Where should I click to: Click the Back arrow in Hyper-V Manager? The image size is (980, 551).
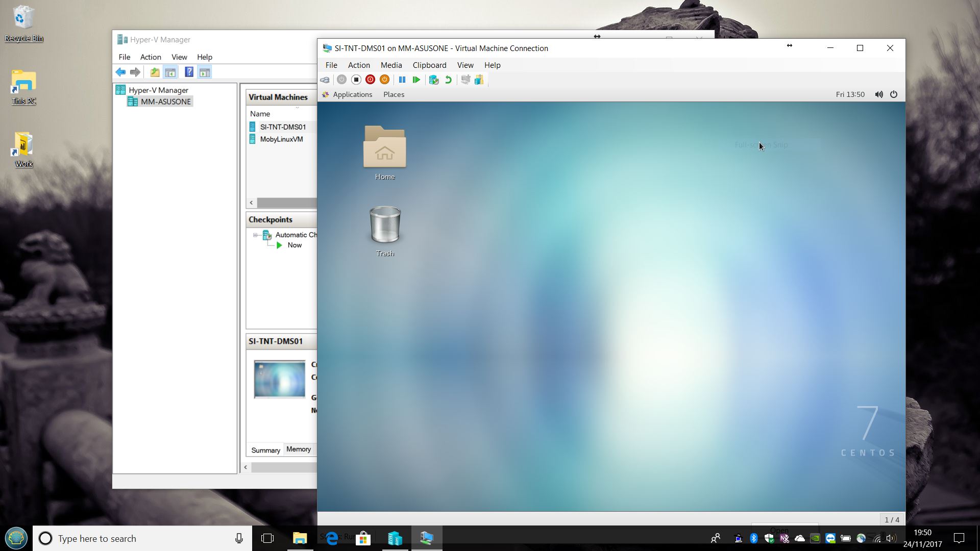(120, 72)
